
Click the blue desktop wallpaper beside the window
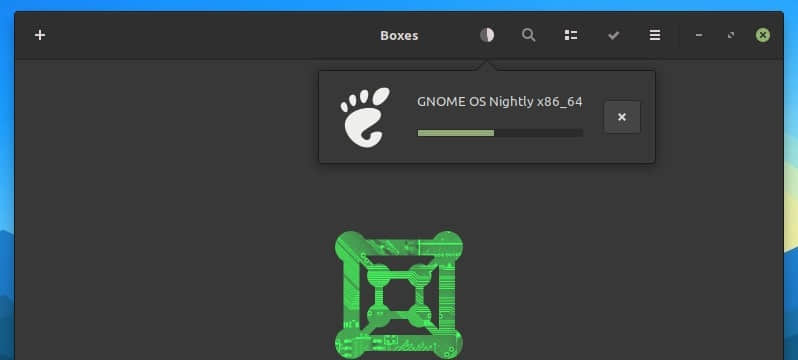(x=7, y=127)
